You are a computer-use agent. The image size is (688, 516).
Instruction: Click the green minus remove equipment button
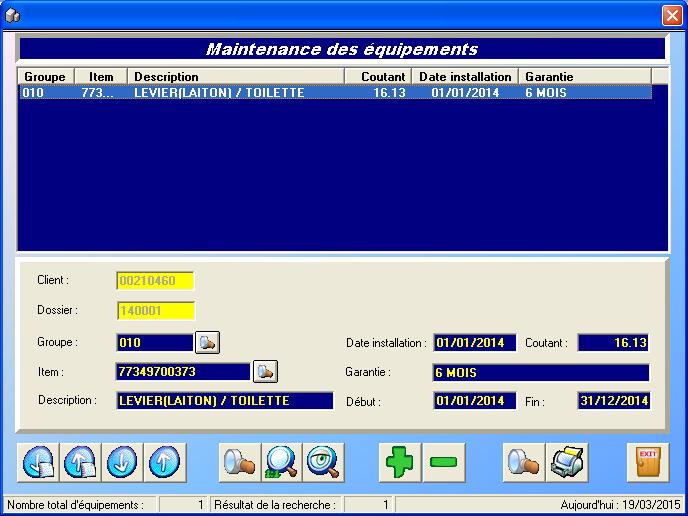coord(443,462)
